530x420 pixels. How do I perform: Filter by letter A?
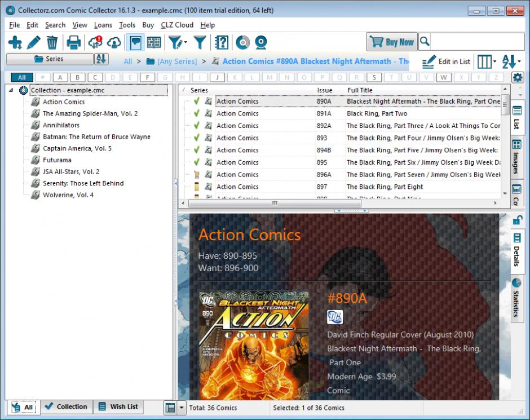click(x=60, y=77)
